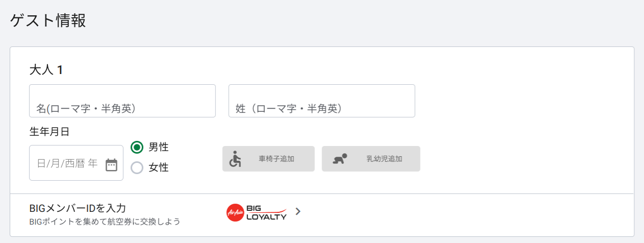Click the AirAsia red circle logo

pyautogui.click(x=235, y=212)
